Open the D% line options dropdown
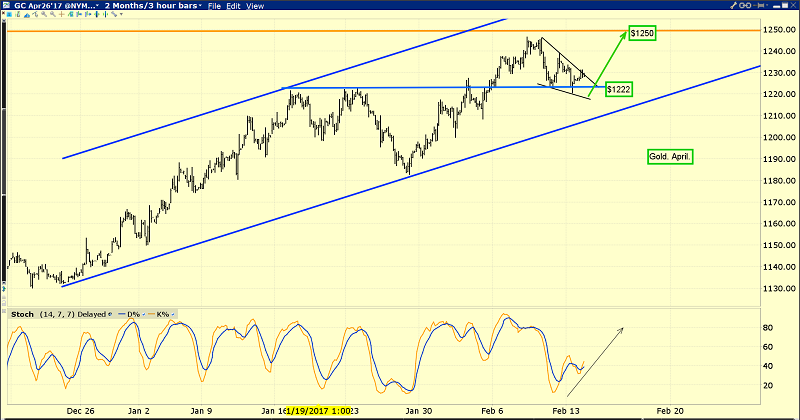The height and width of the screenshot is (420, 800). (x=143, y=314)
